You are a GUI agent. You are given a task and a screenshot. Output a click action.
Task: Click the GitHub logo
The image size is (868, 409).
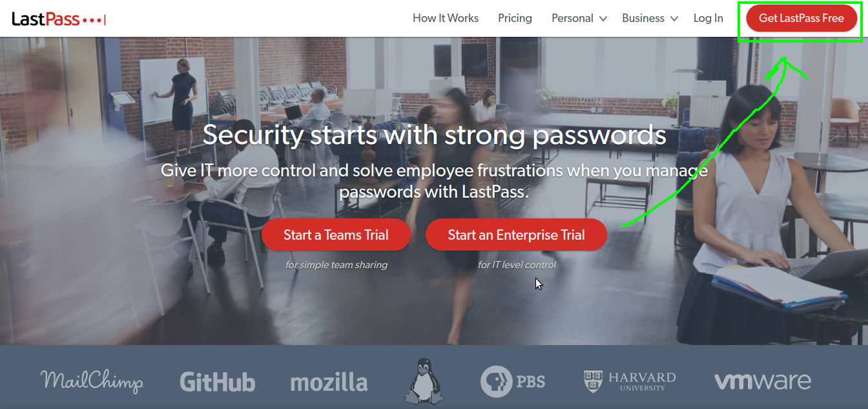pyautogui.click(x=218, y=381)
